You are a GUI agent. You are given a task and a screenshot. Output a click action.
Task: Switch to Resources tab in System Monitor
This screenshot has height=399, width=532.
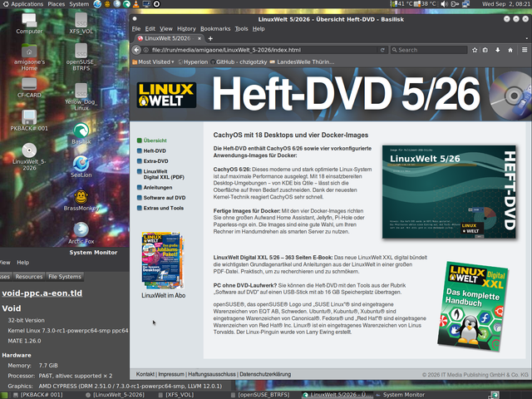[29, 277]
